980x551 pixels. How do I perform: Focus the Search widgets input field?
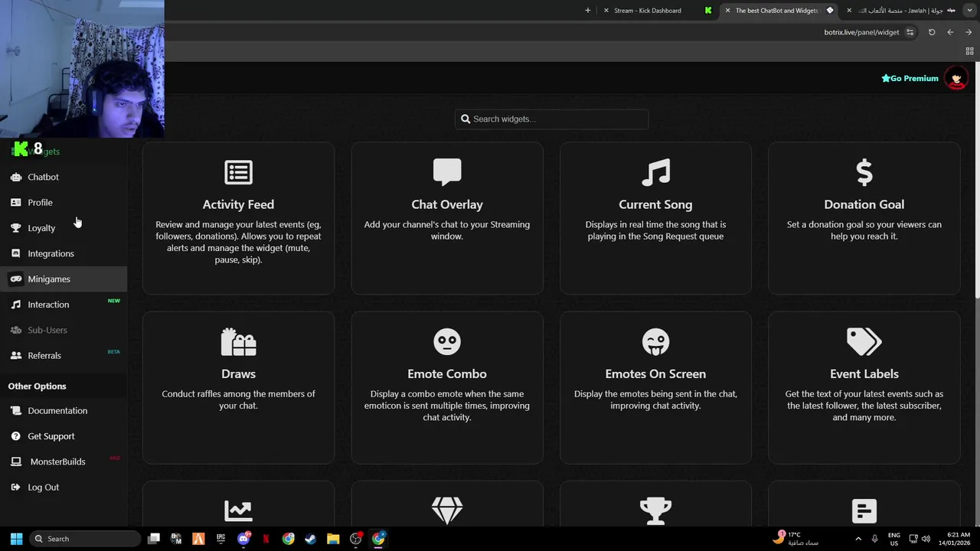(551, 119)
